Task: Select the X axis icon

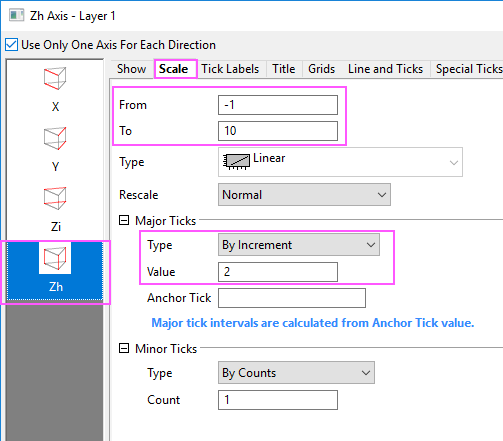Action: 55,79
